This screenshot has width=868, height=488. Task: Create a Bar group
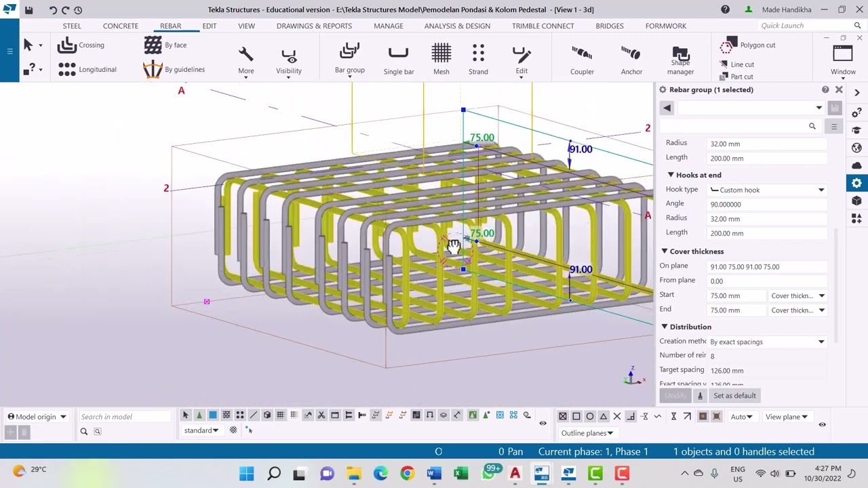point(350,58)
